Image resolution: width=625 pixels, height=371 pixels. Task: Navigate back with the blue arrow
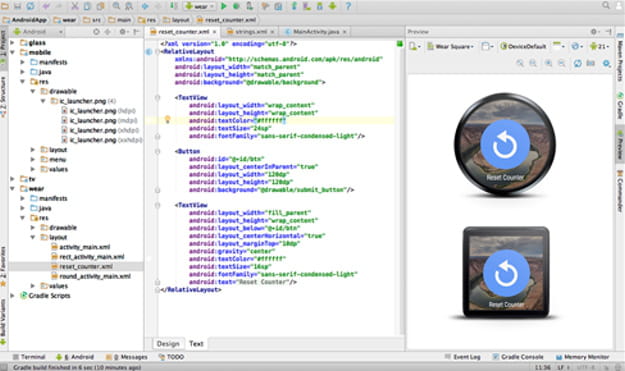coord(145,6)
